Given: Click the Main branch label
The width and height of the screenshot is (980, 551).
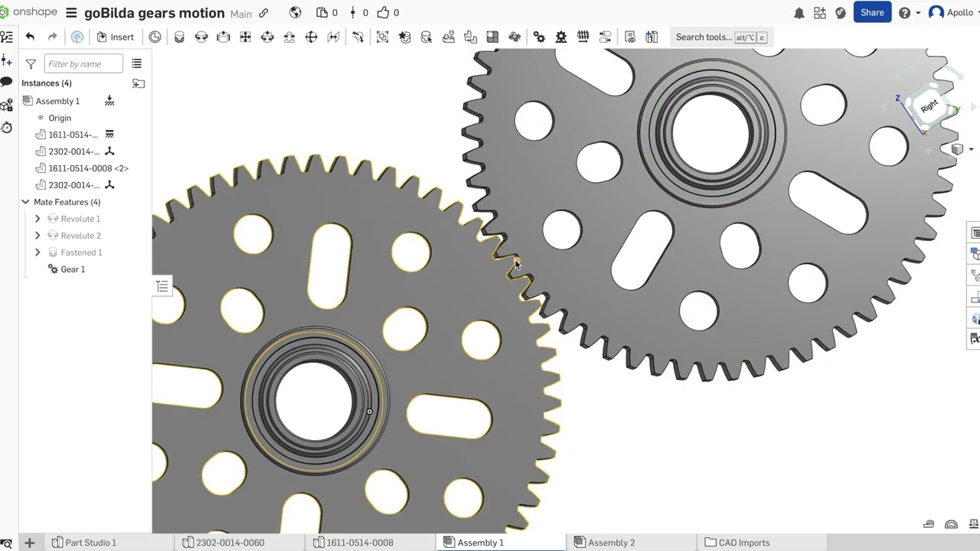Looking at the screenshot, I should coord(241,14).
